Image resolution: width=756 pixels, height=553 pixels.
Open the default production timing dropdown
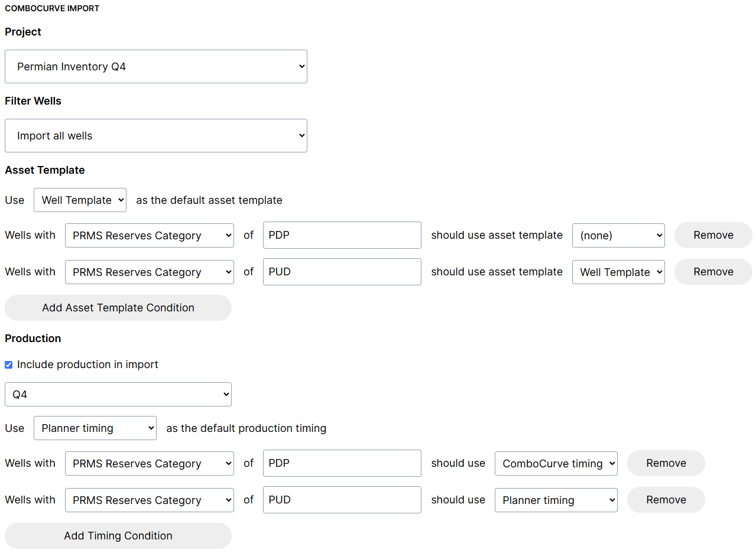tap(95, 428)
